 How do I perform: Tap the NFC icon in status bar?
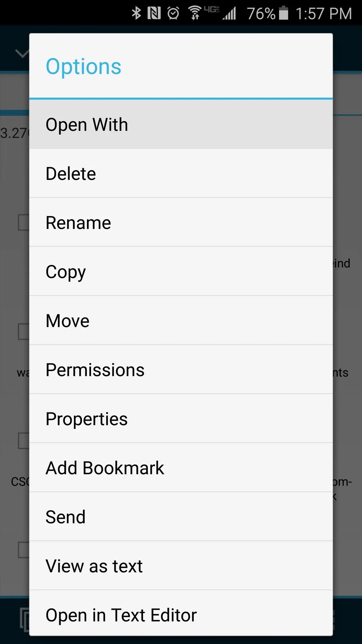[154, 13]
